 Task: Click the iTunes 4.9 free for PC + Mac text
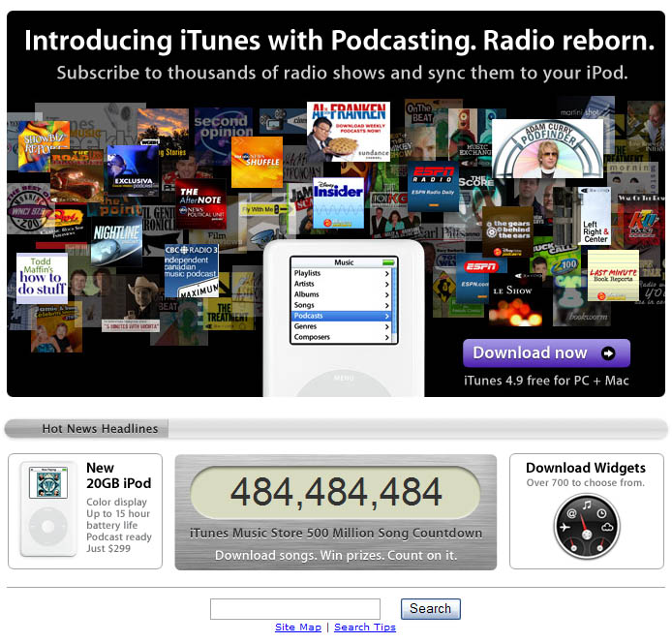[546, 381]
